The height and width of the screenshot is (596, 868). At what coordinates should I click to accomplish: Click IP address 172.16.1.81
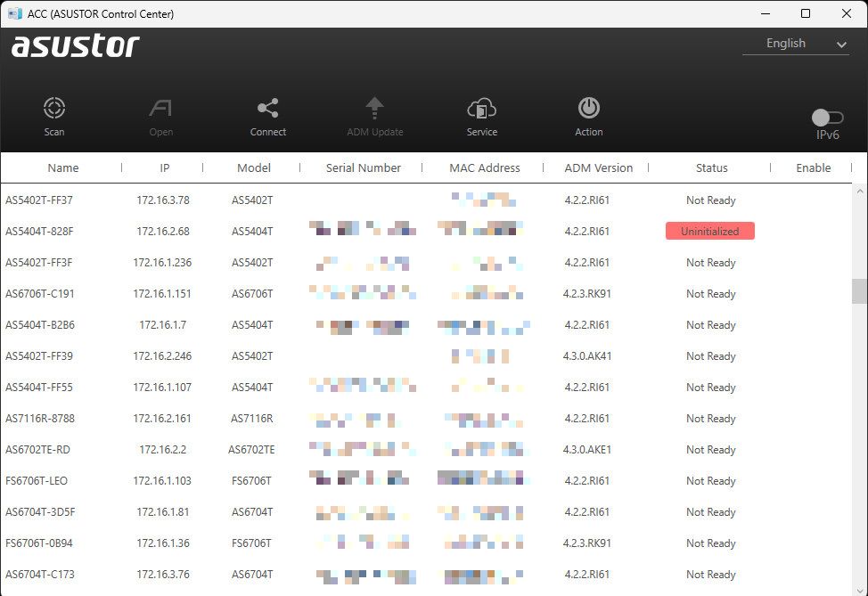(x=163, y=512)
